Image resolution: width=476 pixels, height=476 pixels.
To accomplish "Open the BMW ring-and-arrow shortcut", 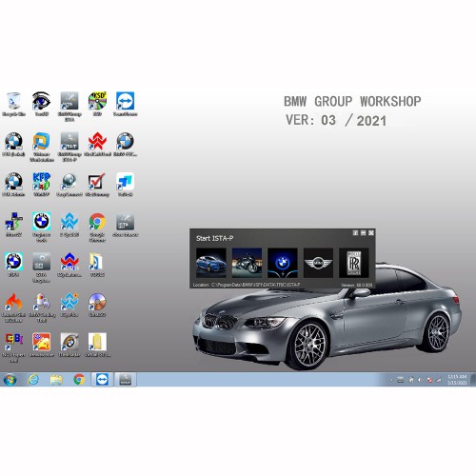I will (x=69, y=345).
